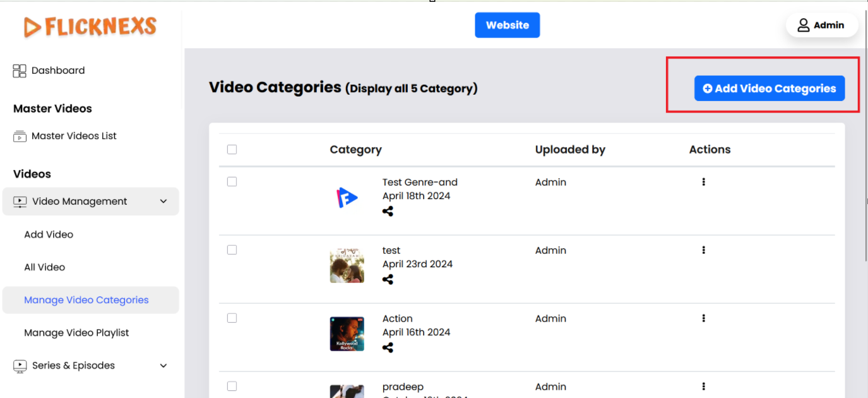Click share icon under test category
Image resolution: width=868 pixels, height=398 pixels.
coord(388,280)
